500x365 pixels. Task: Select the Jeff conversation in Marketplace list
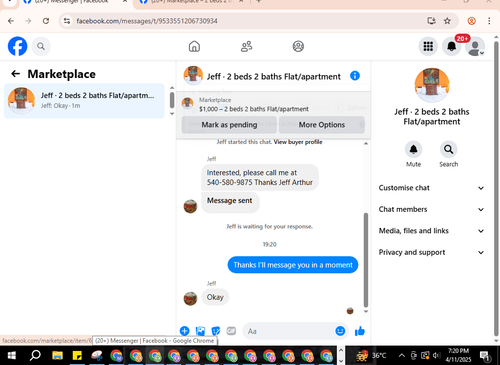(84, 101)
